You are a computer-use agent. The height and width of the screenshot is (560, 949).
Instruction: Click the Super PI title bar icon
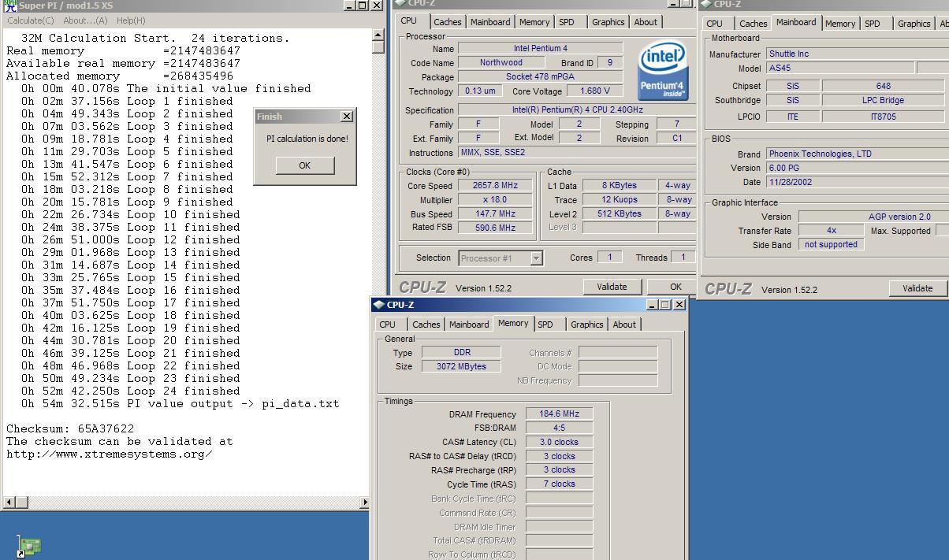(x=10, y=6)
